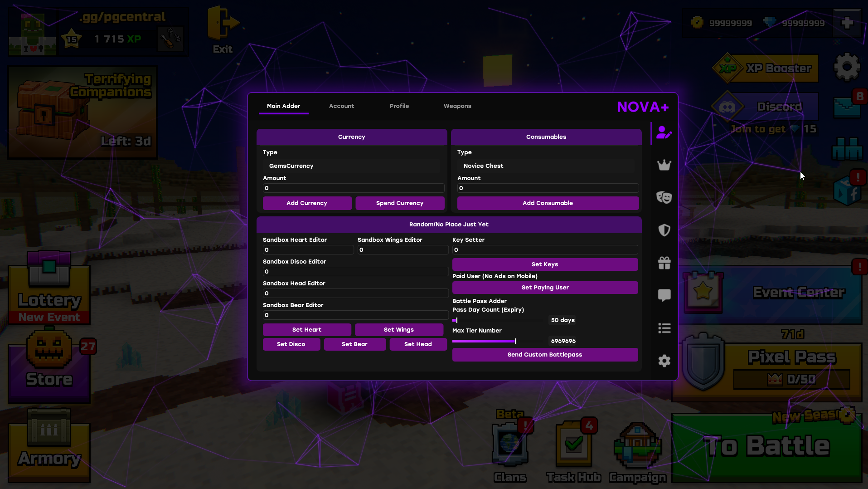Click inside the Key Setter input field
The width and height of the screenshot is (868, 489).
pos(544,249)
